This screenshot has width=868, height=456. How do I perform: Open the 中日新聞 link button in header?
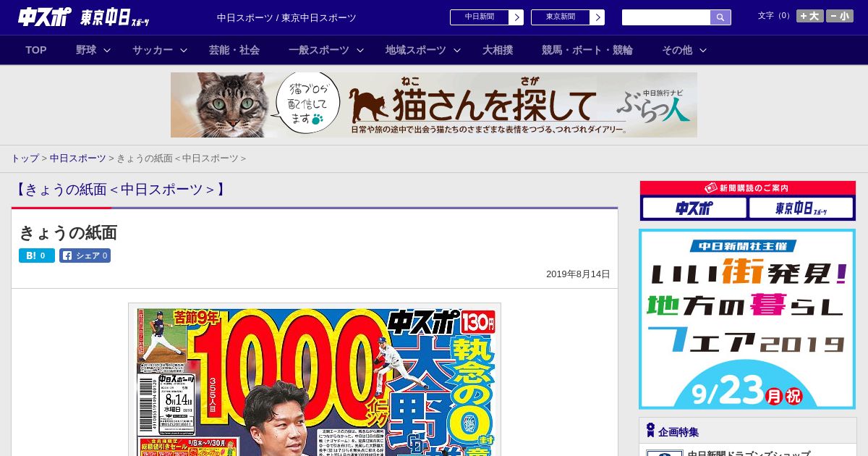[480, 17]
